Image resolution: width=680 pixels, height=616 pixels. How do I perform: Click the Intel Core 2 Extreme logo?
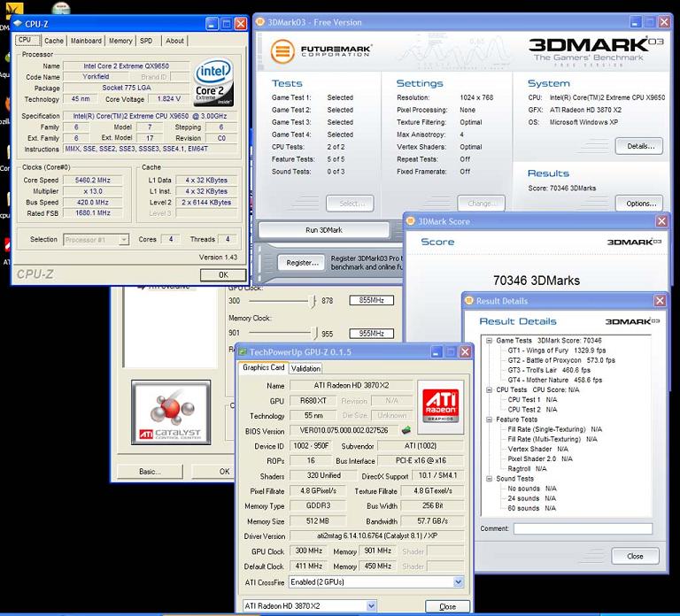[x=213, y=83]
